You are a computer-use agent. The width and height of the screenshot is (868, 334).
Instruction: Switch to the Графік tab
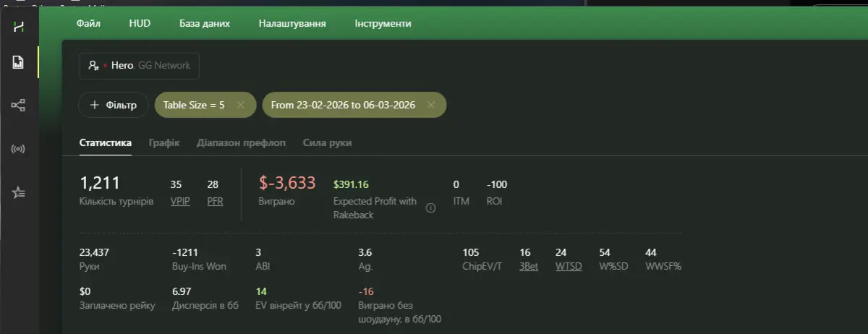(x=164, y=143)
